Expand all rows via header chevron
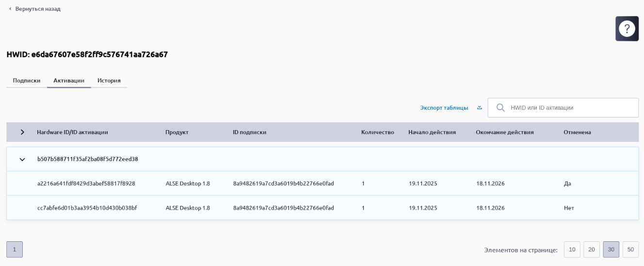Screen dimensions: 644x266 coord(22,132)
